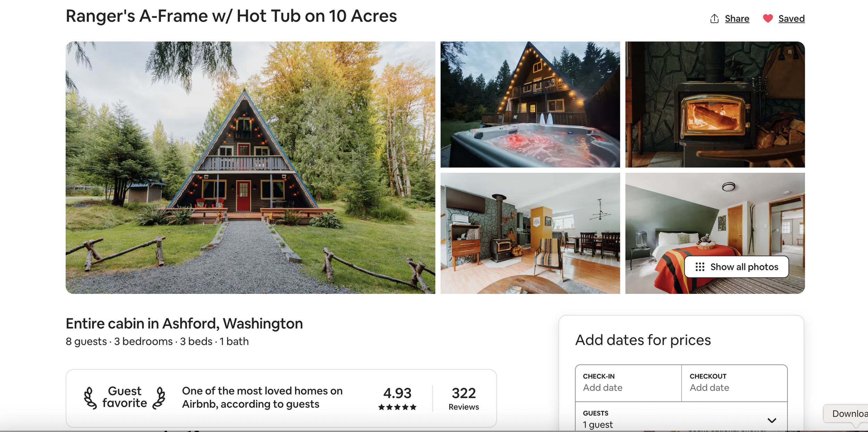Expand the Guests dropdown chevron
Screen dimensions: 868x432
click(x=771, y=421)
